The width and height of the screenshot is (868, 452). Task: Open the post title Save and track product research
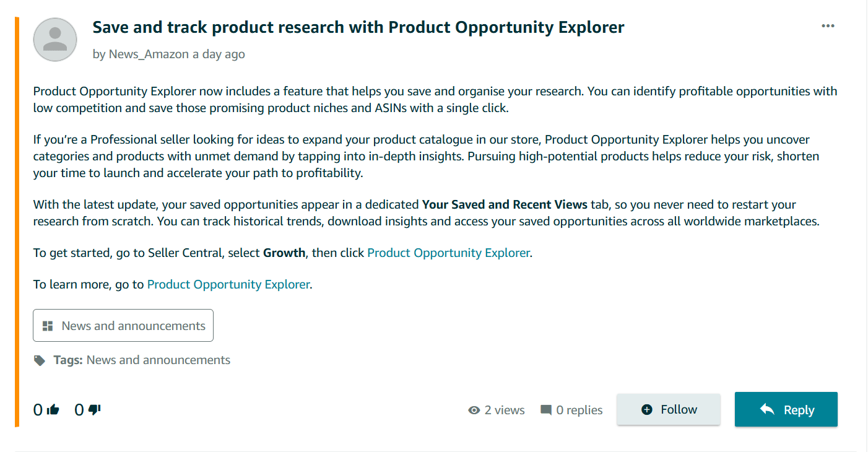tap(358, 27)
